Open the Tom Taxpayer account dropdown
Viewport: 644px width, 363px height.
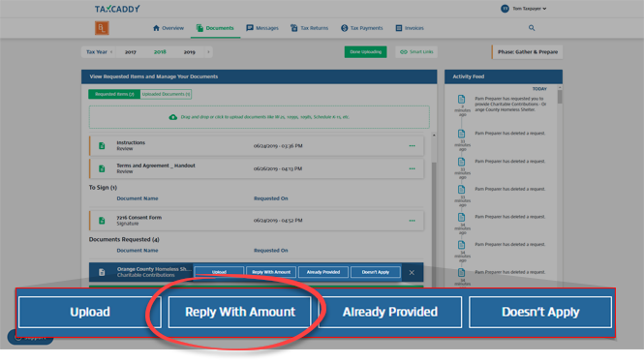(x=530, y=9)
